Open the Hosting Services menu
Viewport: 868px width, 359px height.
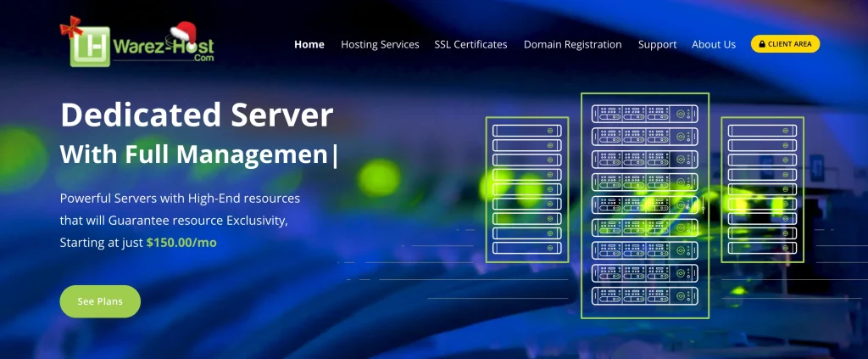(x=380, y=44)
